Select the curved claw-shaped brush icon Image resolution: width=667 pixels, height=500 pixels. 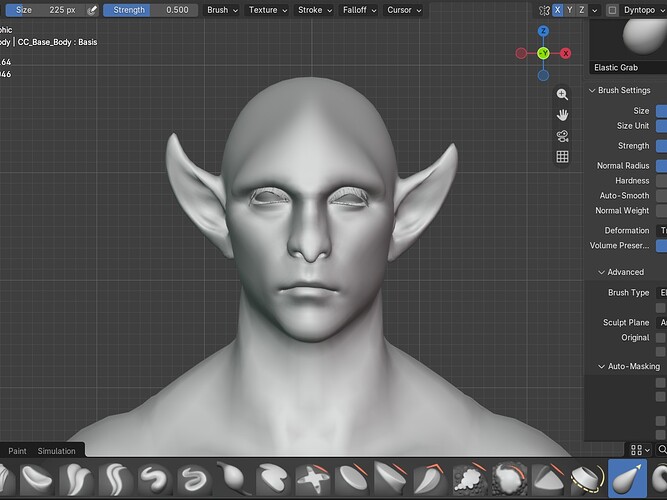430,479
